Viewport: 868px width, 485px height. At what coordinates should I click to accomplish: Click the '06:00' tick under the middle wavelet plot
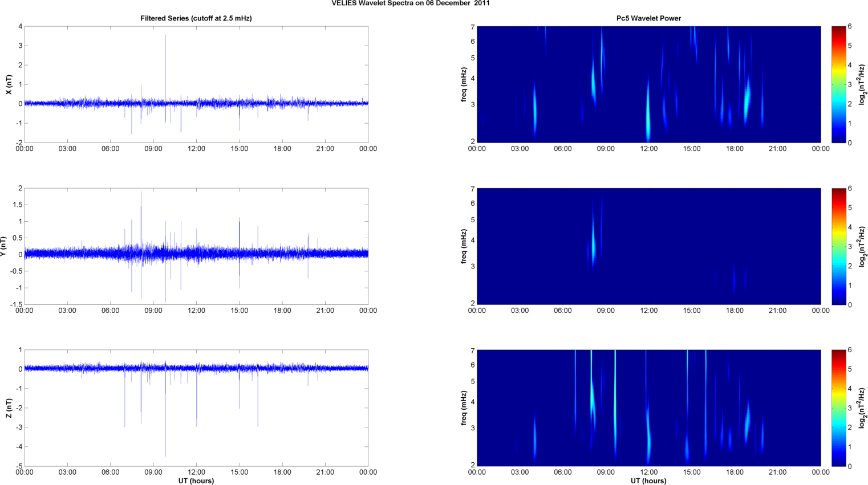pyautogui.click(x=563, y=311)
